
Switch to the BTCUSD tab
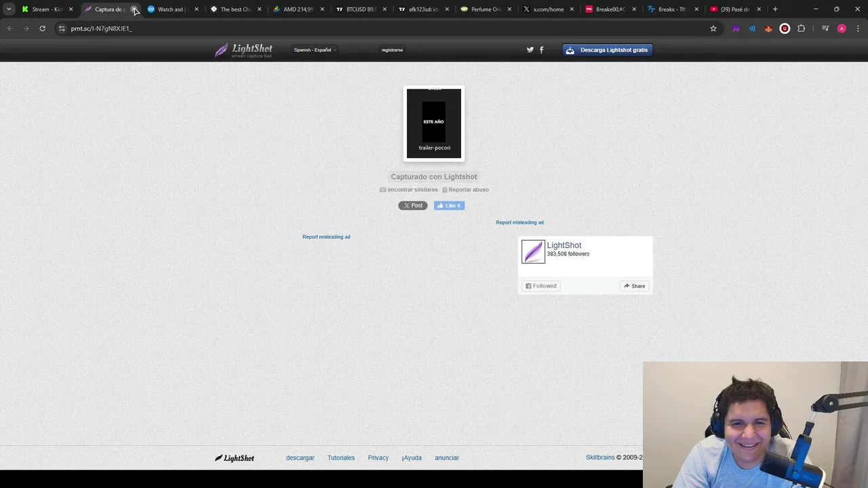pos(361,9)
